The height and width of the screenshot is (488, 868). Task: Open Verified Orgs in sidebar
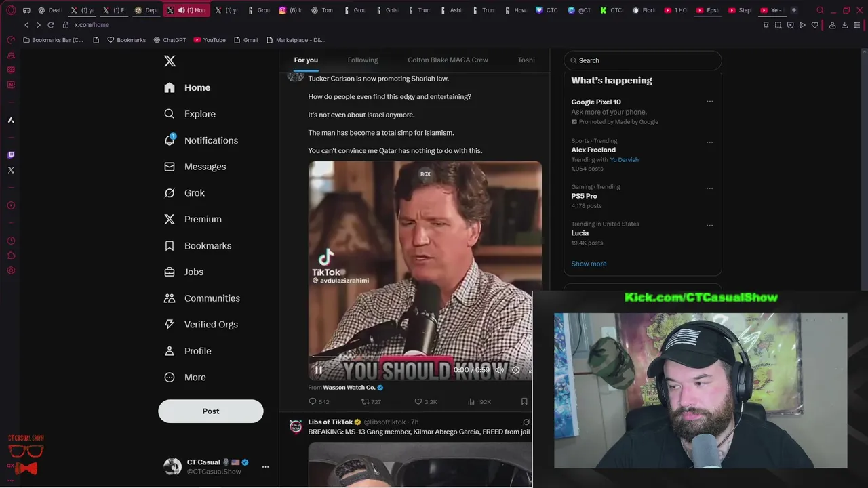coord(201,325)
